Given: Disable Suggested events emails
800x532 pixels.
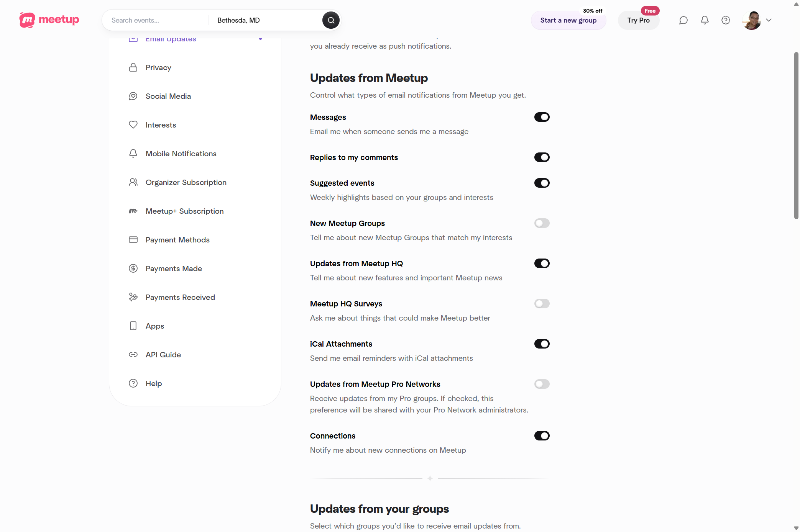Looking at the screenshot, I should [x=542, y=183].
